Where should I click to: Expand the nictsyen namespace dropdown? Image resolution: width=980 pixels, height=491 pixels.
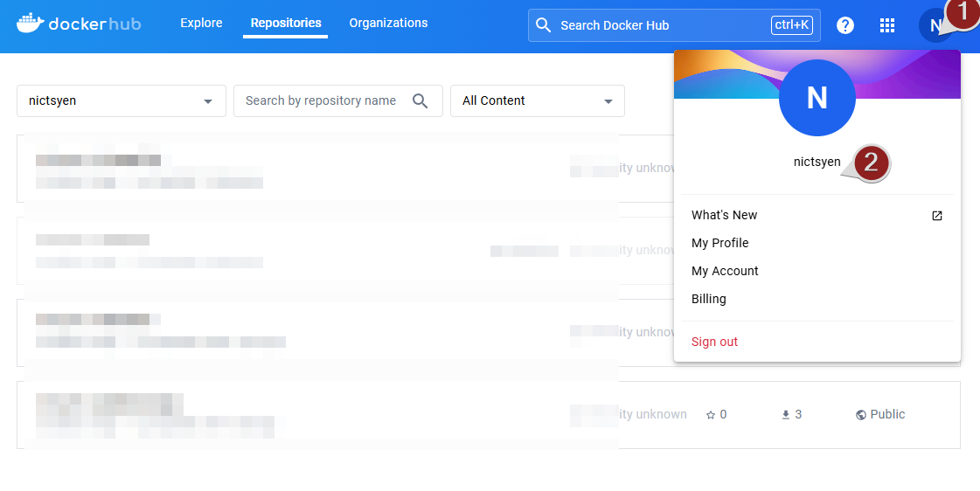tap(208, 101)
